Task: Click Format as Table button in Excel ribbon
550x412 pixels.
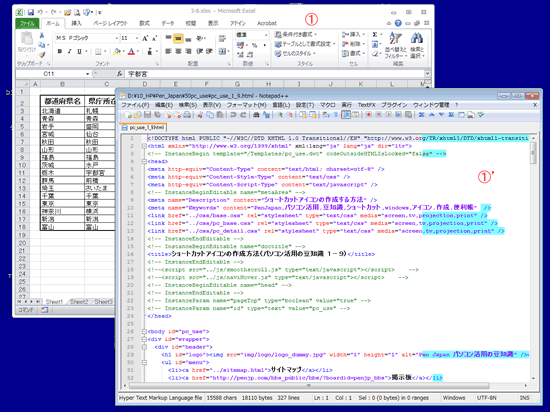Action: tap(305, 44)
